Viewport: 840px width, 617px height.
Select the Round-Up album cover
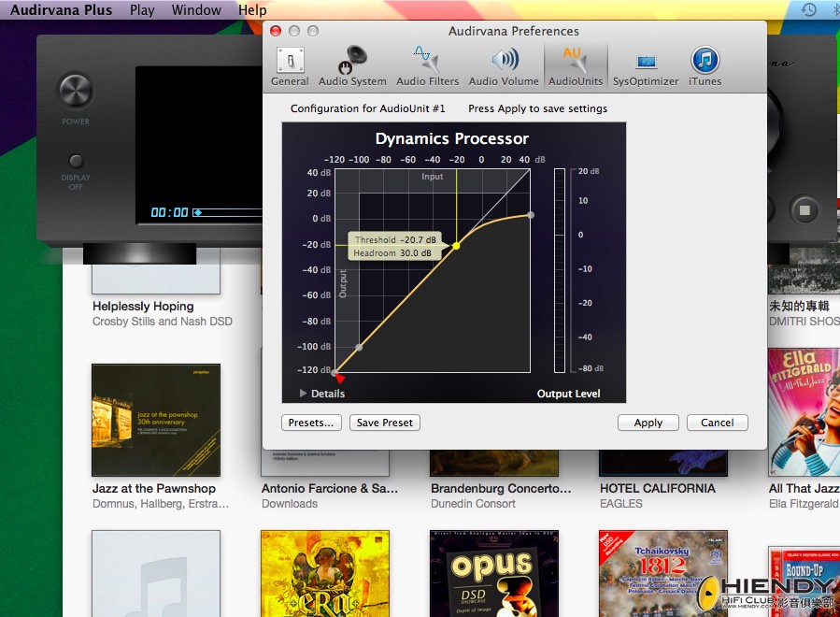point(804,581)
